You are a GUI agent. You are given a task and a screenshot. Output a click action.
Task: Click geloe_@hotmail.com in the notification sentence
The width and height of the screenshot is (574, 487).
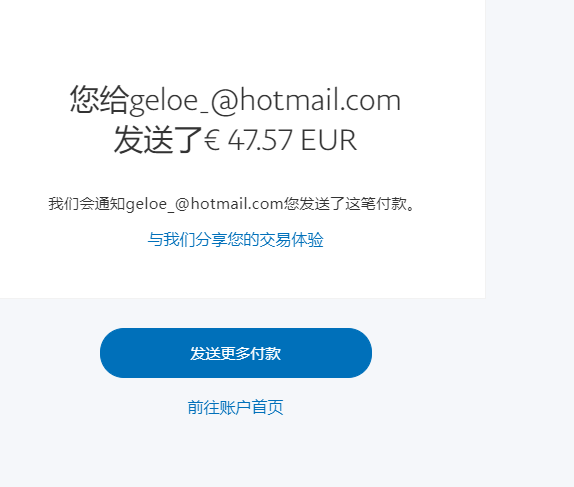204,204
